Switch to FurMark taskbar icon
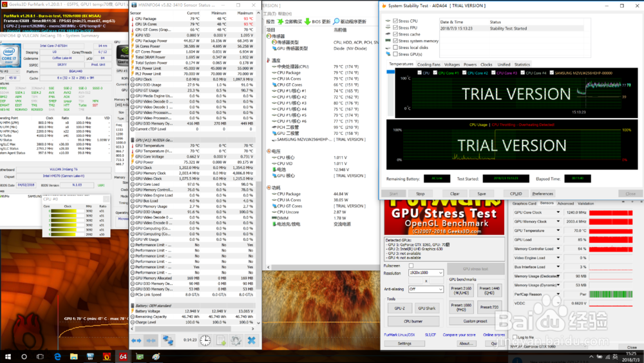 click(x=106, y=357)
